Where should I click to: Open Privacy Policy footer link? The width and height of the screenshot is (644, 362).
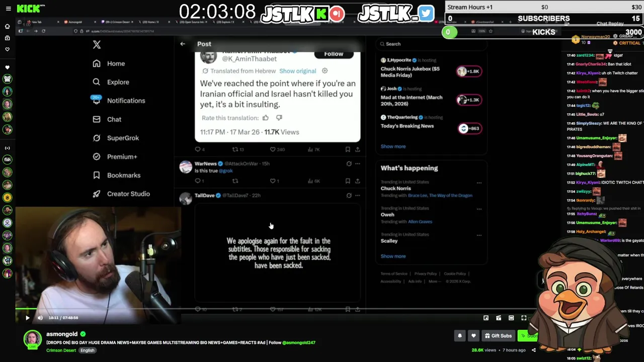pyautogui.click(x=426, y=274)
